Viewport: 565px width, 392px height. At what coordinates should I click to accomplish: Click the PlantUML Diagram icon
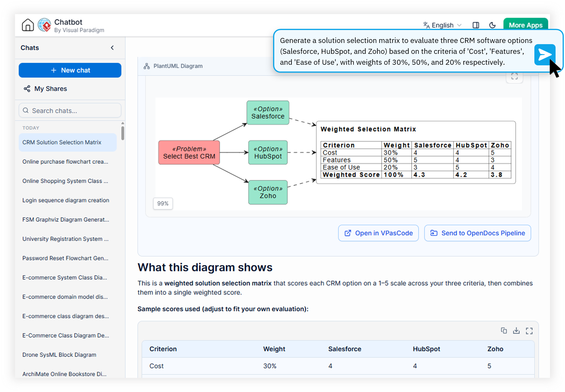(146, 66)
